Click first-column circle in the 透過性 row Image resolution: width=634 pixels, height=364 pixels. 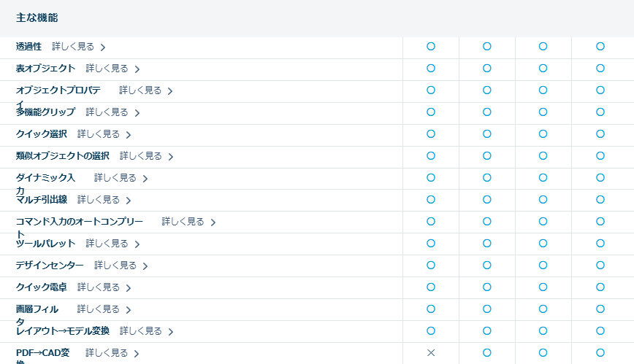(x=431, y=47)
